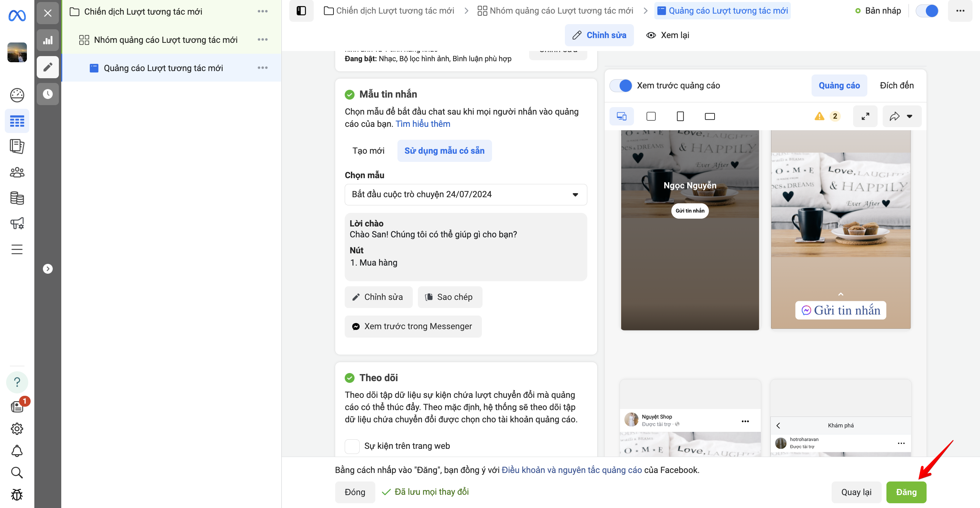The image size is (980, 508).
Task: Click the warning triangle icon in preview
Action: (819, 116)
